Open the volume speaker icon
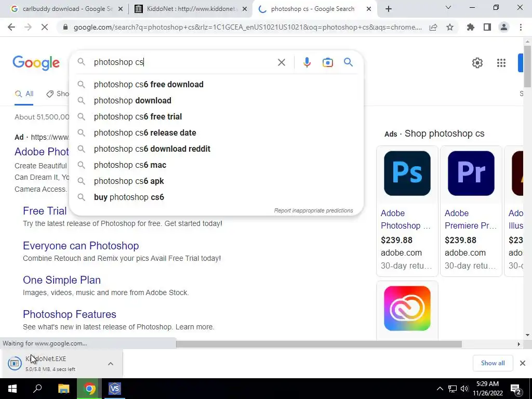Image resolution: width=532 pixels, height=399 pixels. (464, 389)
